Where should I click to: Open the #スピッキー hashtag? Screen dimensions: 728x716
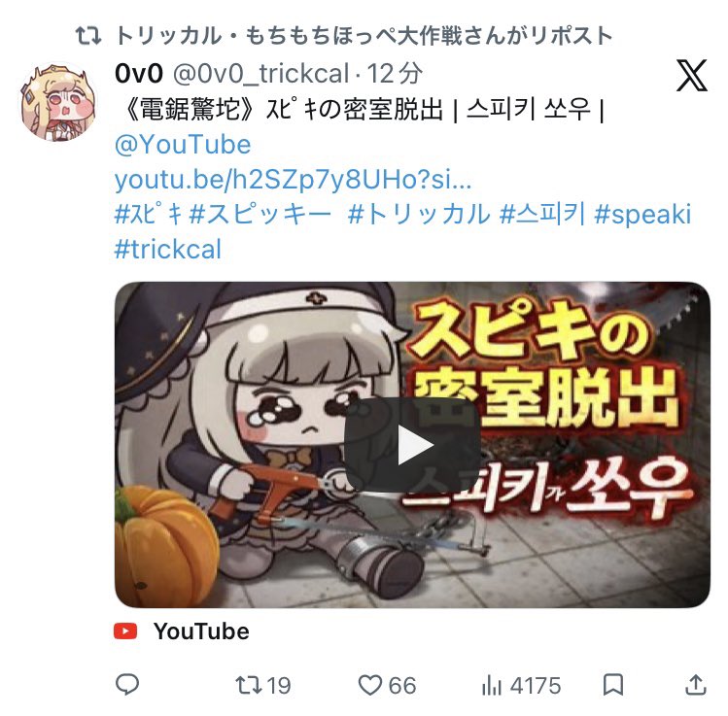(260, 215)
